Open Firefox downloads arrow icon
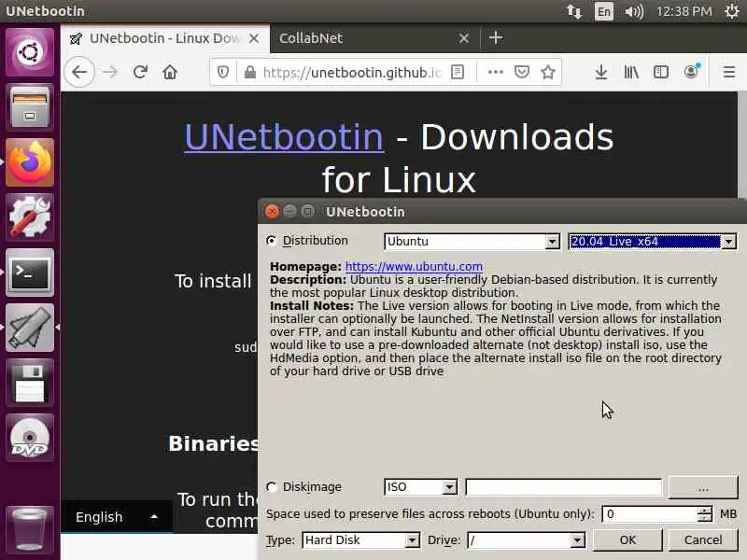 click(x=601, y=73)
